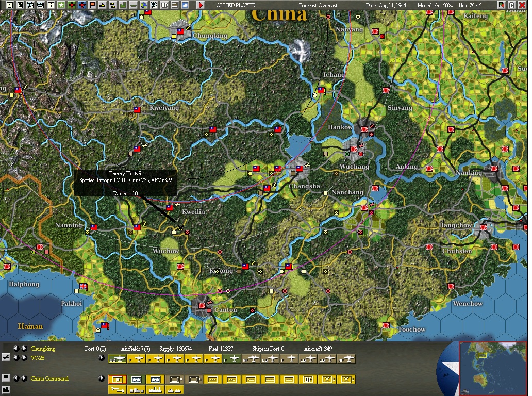Click the 'C' icon at top right
The image size is (532, 396).
(x=512, y=5)
